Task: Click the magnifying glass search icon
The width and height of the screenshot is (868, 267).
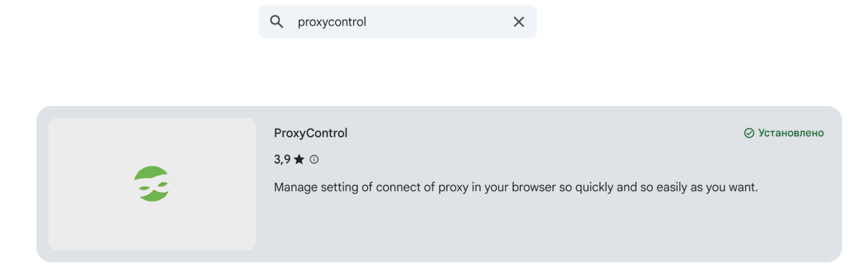Action: tap(277, 22)
